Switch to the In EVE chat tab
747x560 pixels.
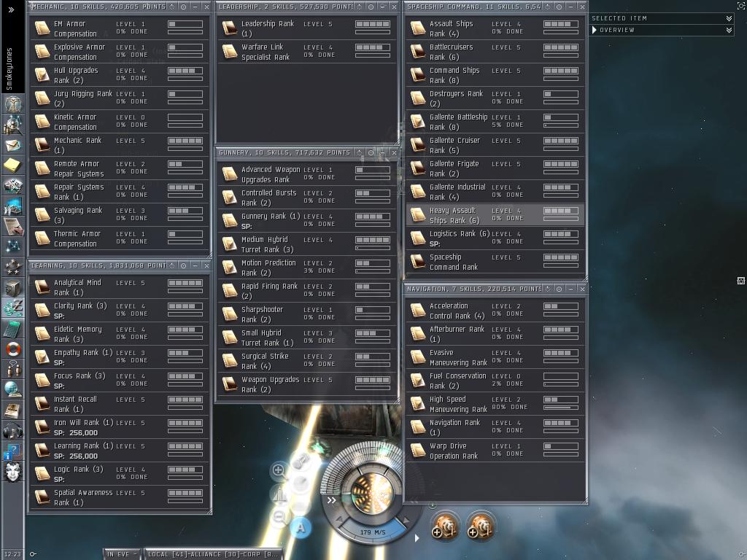pyautogui.click(x=122, y=554)
